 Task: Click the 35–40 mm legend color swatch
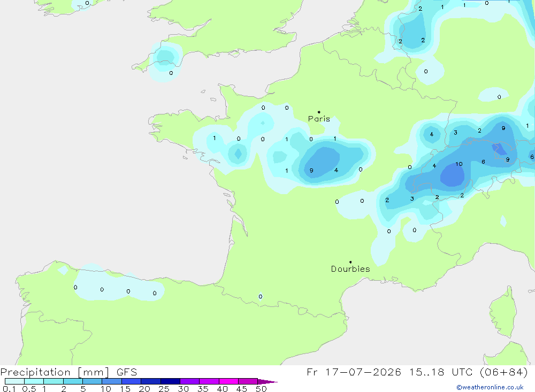(x=209, y=381)
